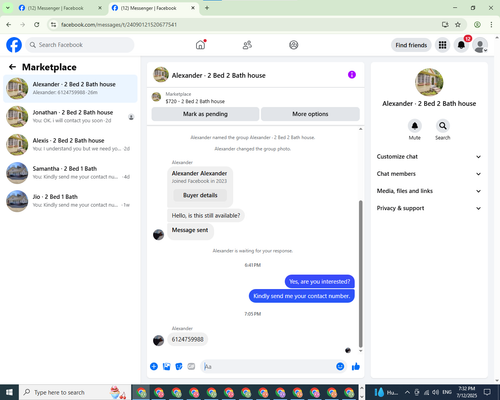Click the chat title Alexander - 2 Bed 2 Bath house

[x=219, y=75]
